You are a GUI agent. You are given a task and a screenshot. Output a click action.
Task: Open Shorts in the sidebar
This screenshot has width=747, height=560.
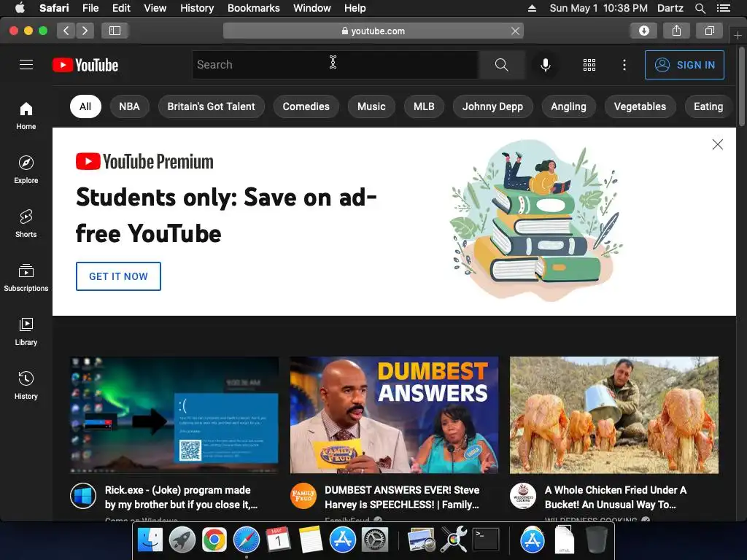coord(26,223)
